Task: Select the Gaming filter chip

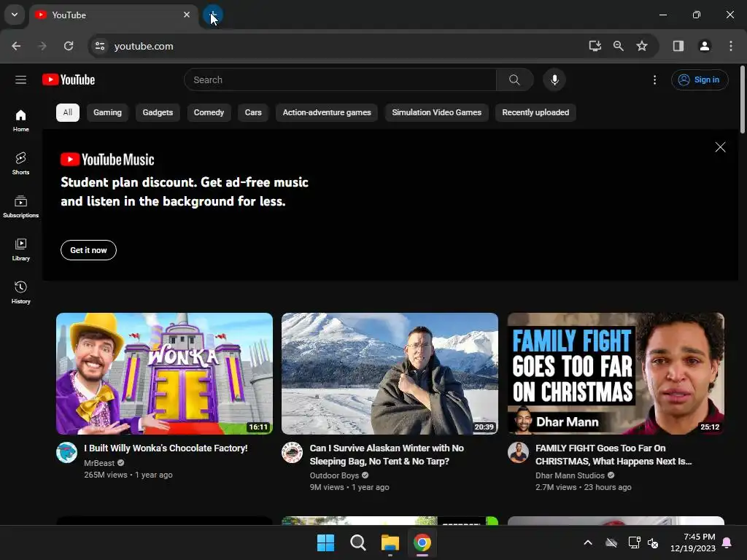Action: (107, 112)
